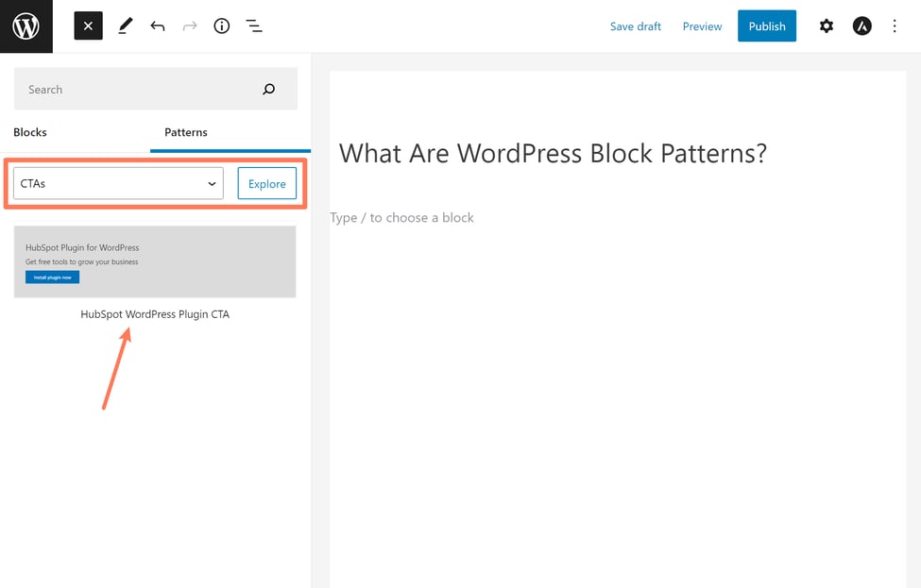This screenshot has height=588, width=921.
Task: Close the block inserter panel
Action: [88, 26]
